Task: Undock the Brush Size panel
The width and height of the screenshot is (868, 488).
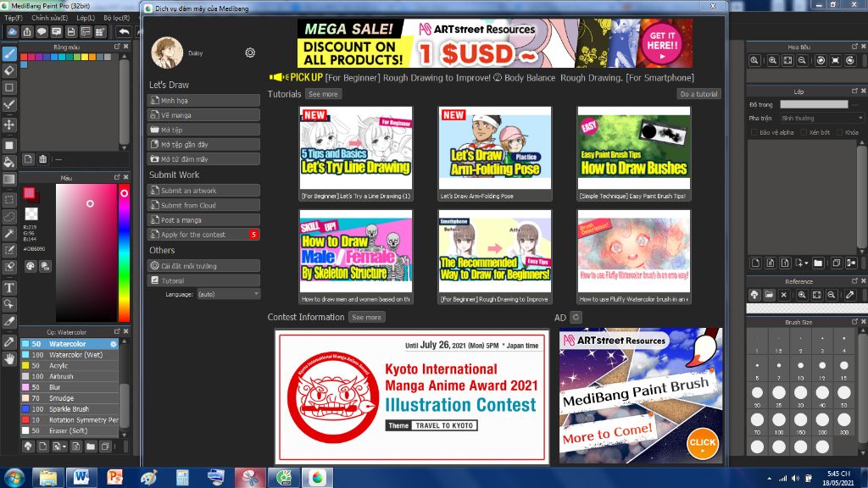Action: click(854, 321)
